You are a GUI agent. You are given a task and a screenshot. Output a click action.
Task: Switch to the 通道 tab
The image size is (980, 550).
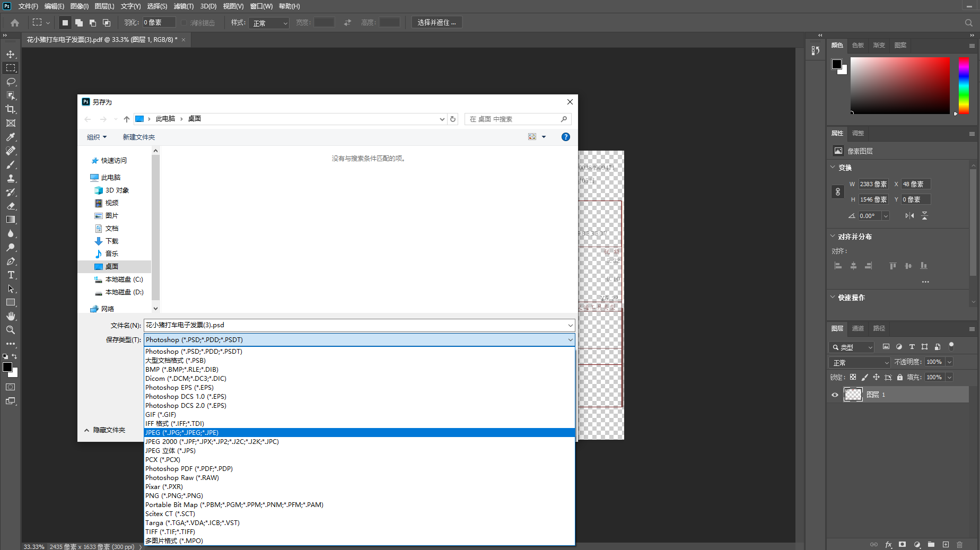858,328
